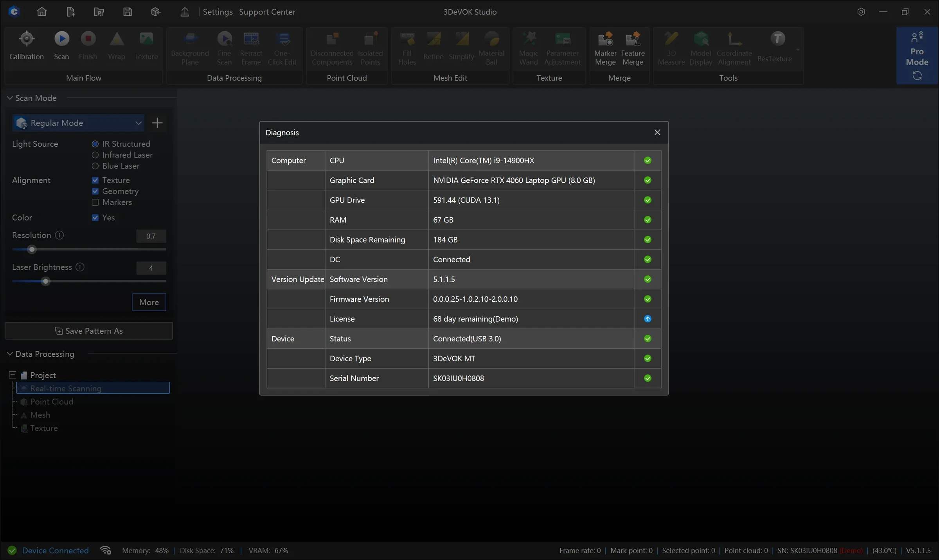Collapse the Data Processing panel section
Viewport: 939px width, 560px height.
click(10, 354)
